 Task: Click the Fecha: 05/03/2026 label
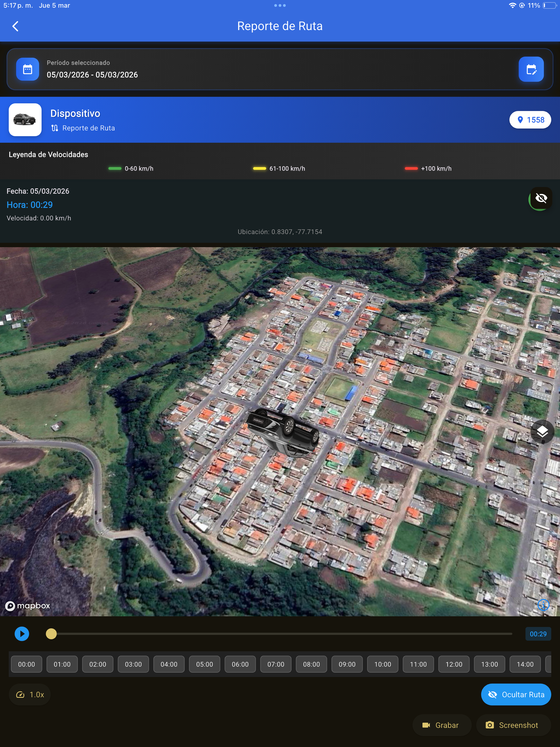point(38,191)
